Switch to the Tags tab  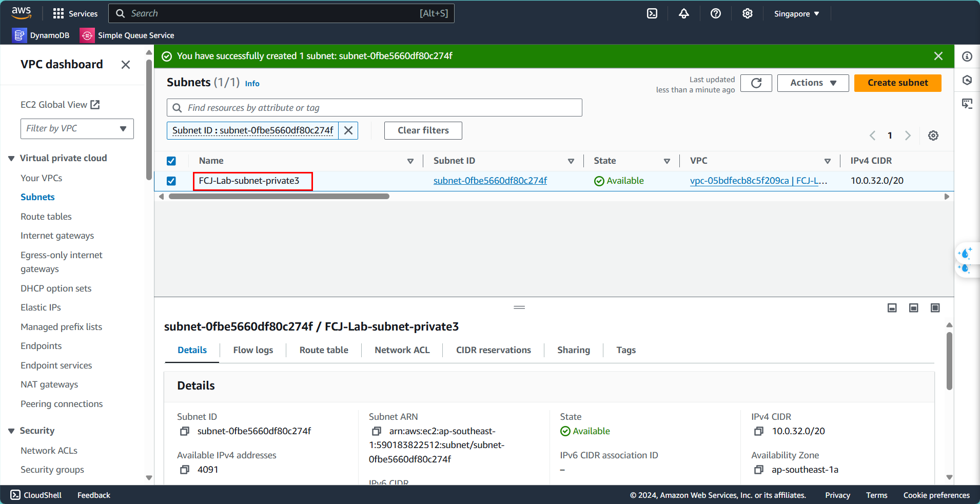pyautogui.click(x=626, y=350)
